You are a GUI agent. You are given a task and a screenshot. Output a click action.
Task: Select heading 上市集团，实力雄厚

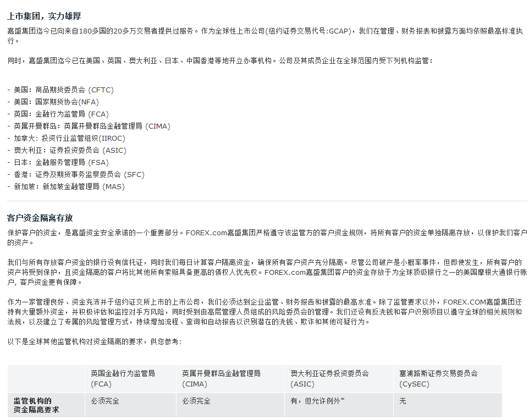(44, 16)
